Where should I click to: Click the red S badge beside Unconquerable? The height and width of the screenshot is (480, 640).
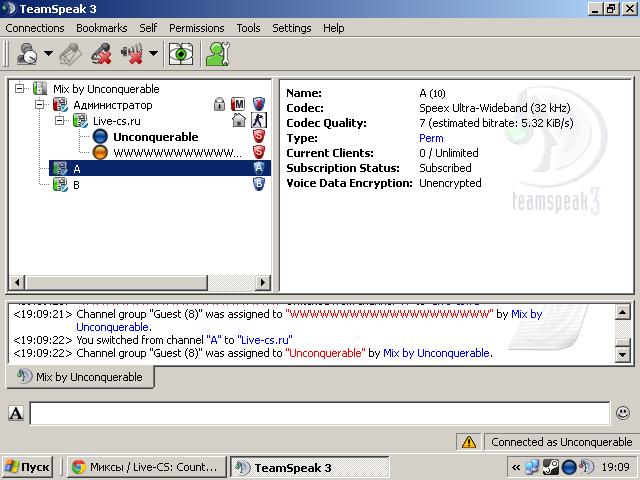(259, 136)
